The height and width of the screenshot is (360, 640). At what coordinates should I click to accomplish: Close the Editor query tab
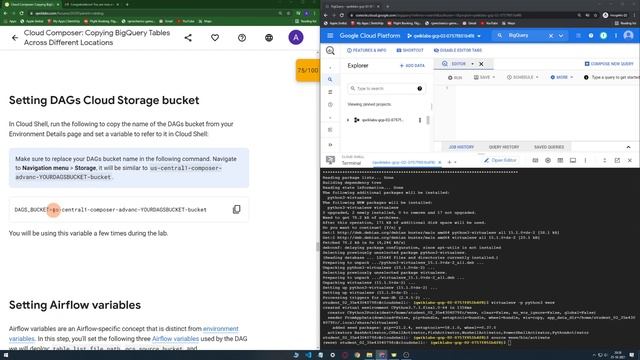481,64
